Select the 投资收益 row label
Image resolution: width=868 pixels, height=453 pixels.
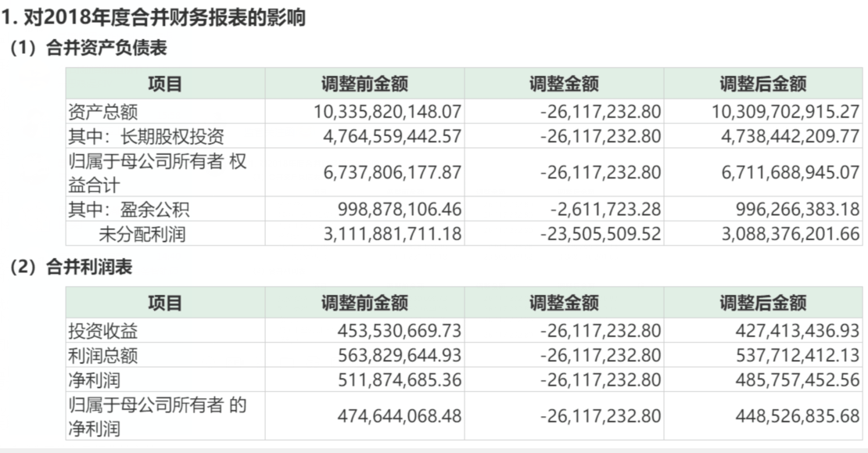pyautogui.click(x=103, y=331)
